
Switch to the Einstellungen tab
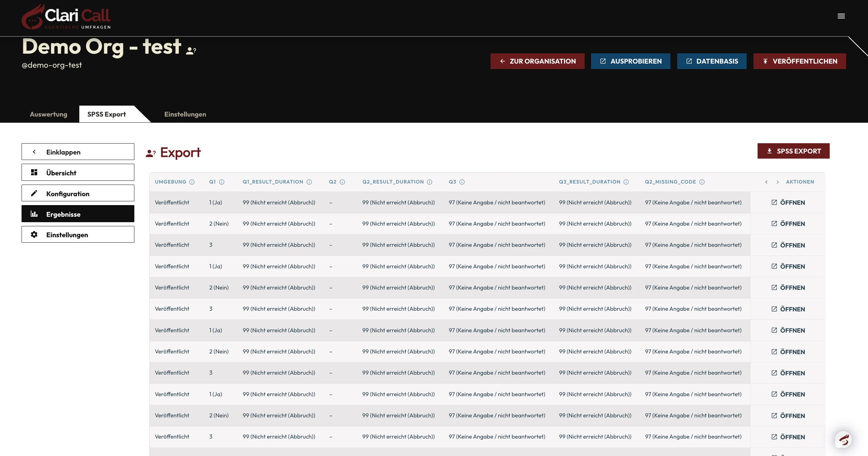click(185, 114)
